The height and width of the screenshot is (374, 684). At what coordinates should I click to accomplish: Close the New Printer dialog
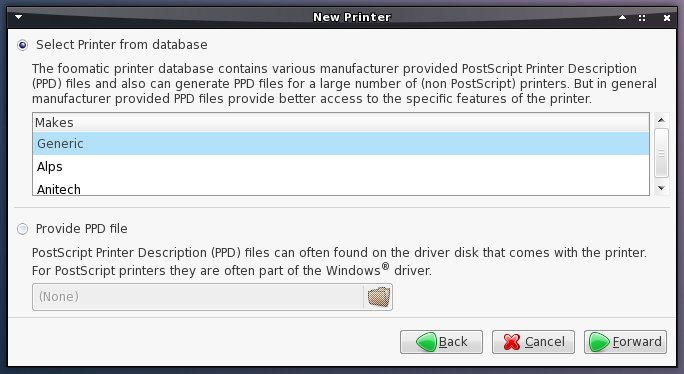pyautogui.click(x=667, y=18)
